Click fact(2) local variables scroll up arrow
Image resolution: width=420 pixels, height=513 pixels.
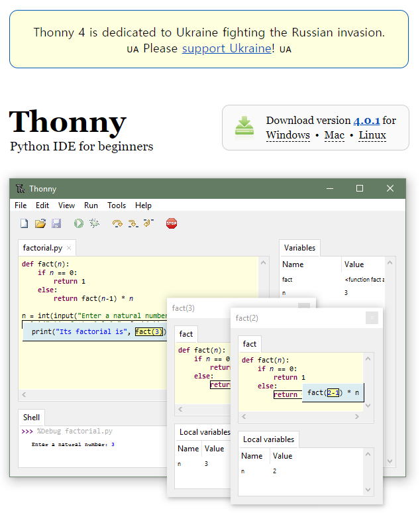coord(368,455)
